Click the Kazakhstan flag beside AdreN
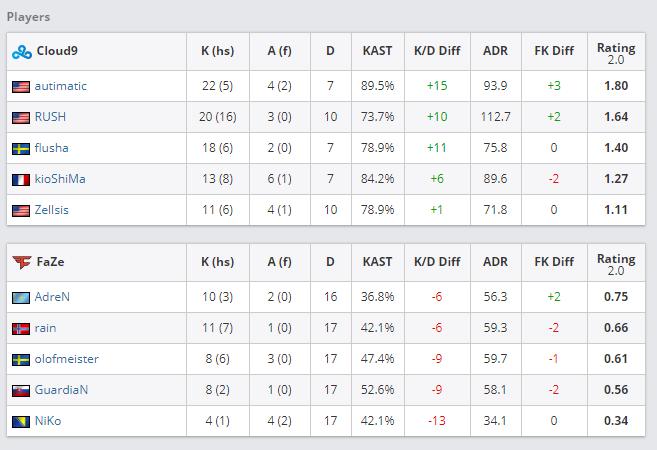The image size is (657, 450). coord(21,297)
